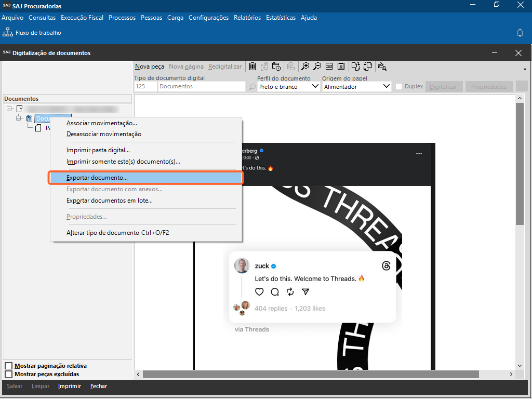Click the rotate page clockwise icon
This screenshot has width=532, height=399.
point(355,66)
